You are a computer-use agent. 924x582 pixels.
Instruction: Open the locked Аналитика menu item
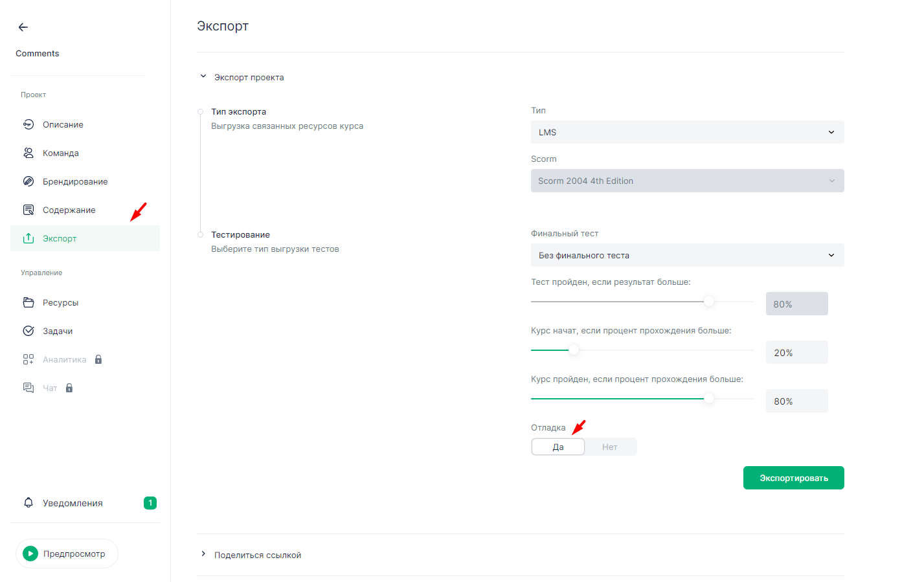(64, 359)
